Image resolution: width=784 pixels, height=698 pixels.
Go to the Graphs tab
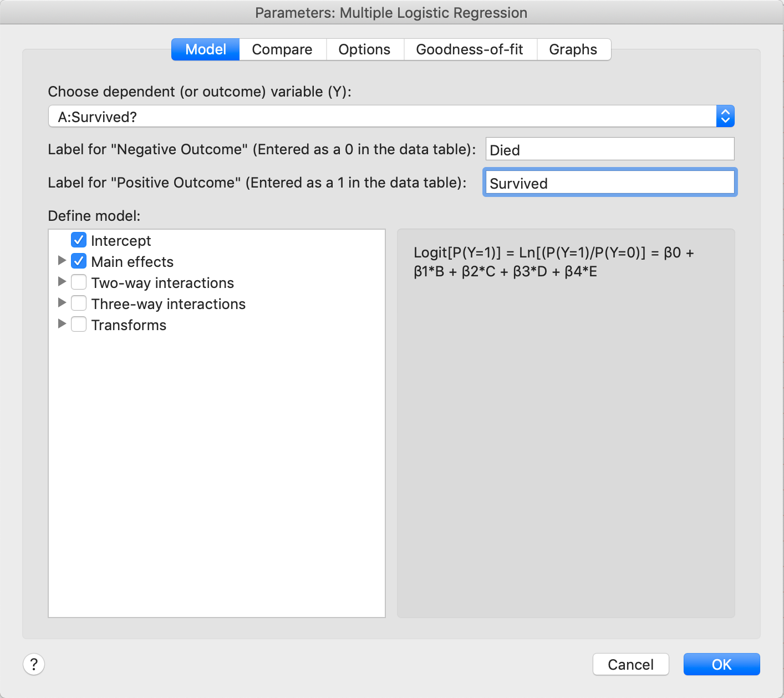coord(573,49)
